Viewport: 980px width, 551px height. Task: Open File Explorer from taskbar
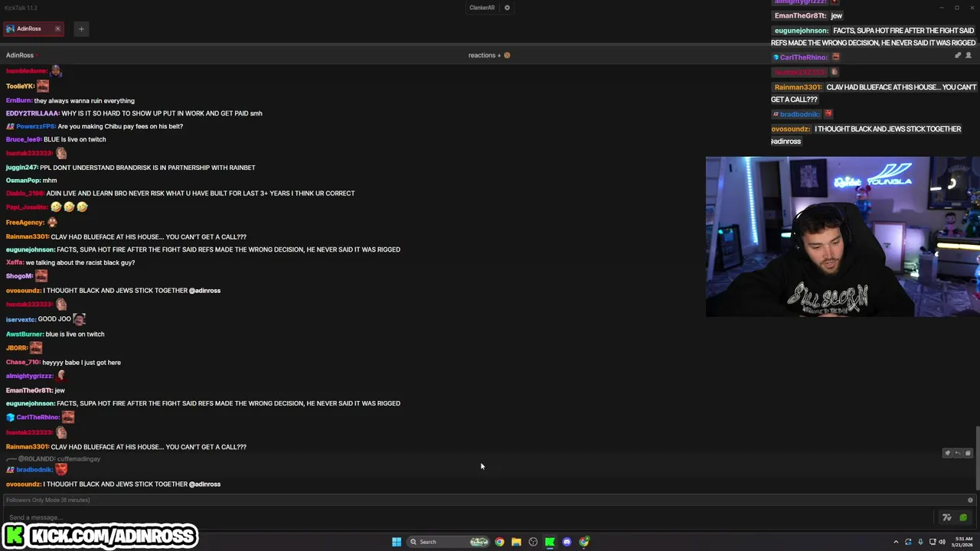(516, 542)
